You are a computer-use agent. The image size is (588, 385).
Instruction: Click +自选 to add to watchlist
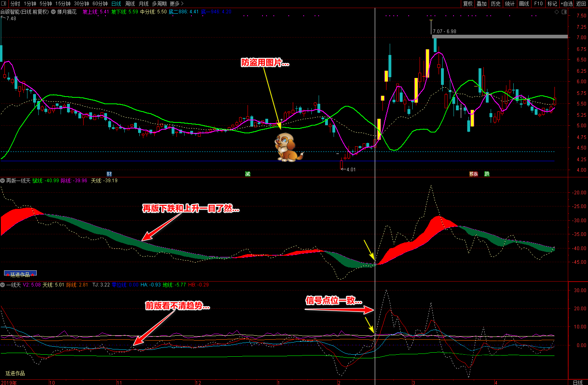[567, 4]
